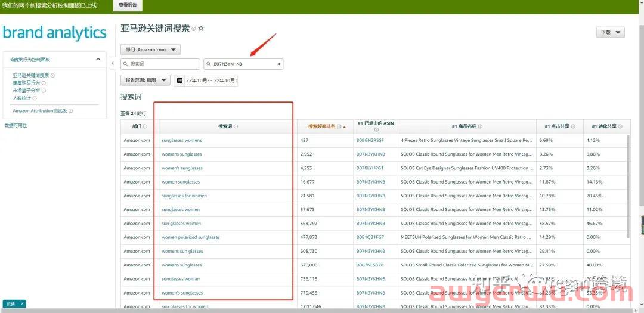This screenshot has width=644, height=313.
Task: Open 重复购买行为 sidebar link
Action: [x=26, y=83]
